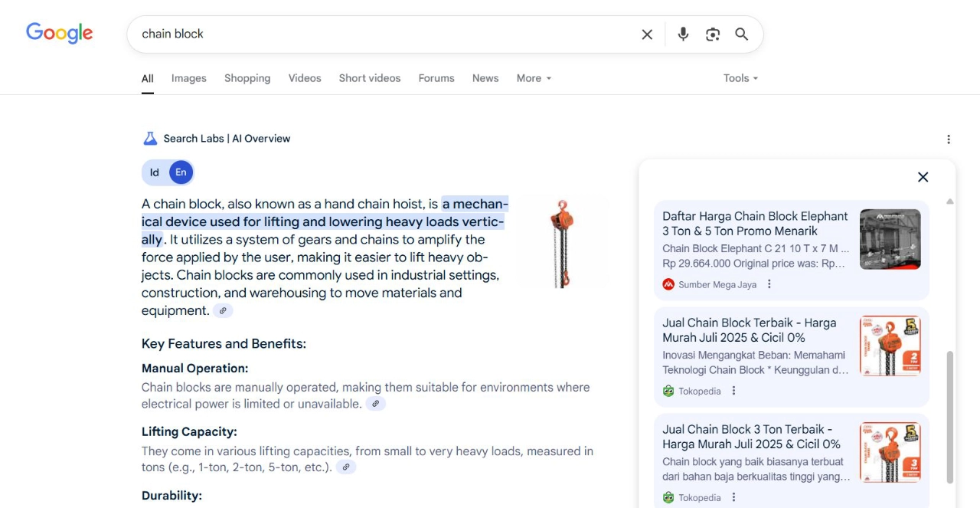The height and width of the screenshot is (508, 980).
Task: Expand the More search filters dropdown
Action: (534, 78)
